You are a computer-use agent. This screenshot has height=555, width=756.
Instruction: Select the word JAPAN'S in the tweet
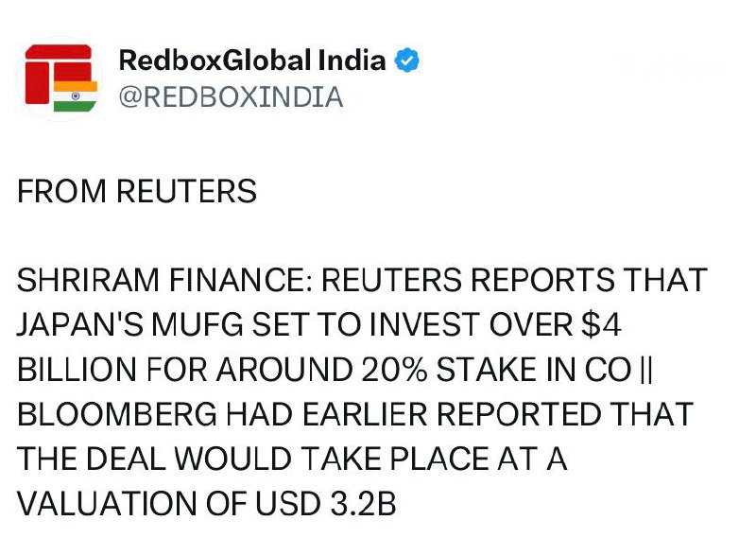pyautogui.click(x=77, y=325)
